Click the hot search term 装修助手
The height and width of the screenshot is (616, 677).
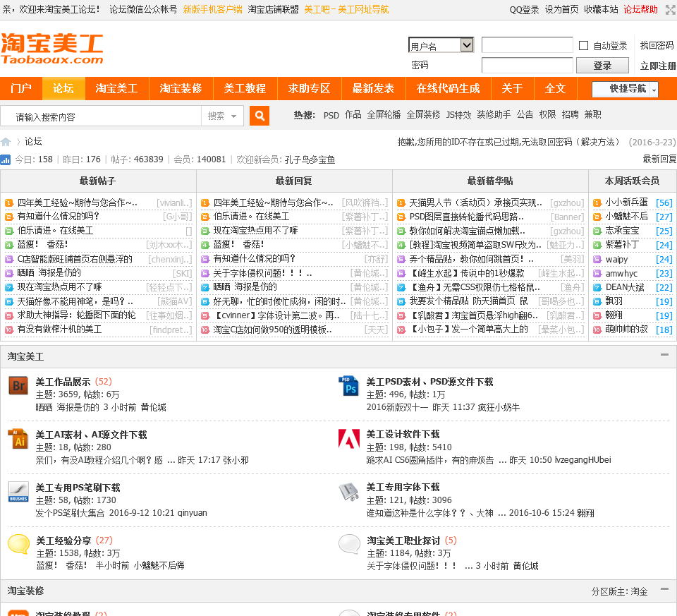pos(494,114)
